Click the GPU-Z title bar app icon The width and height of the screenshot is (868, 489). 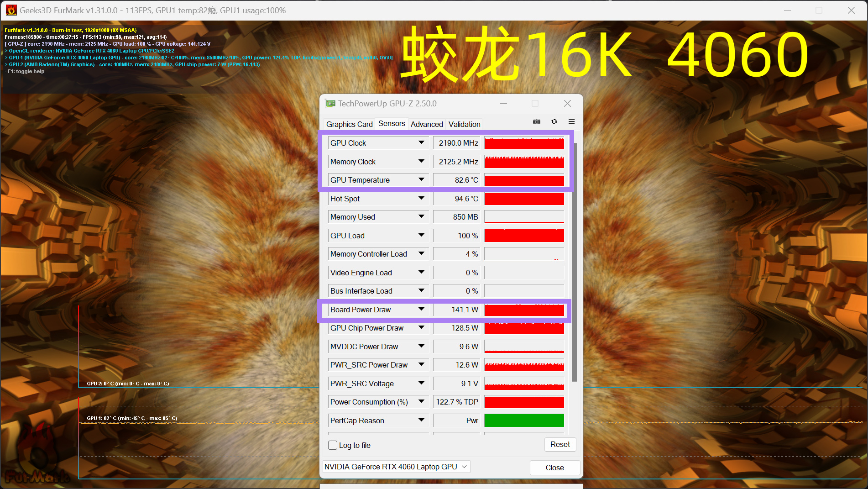(330, 104)
